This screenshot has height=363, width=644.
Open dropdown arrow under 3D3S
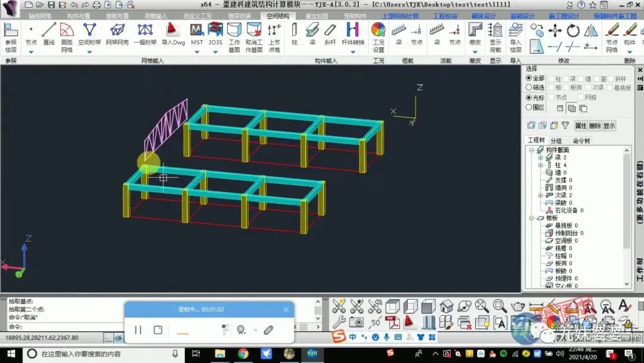(x=215, y=52)
